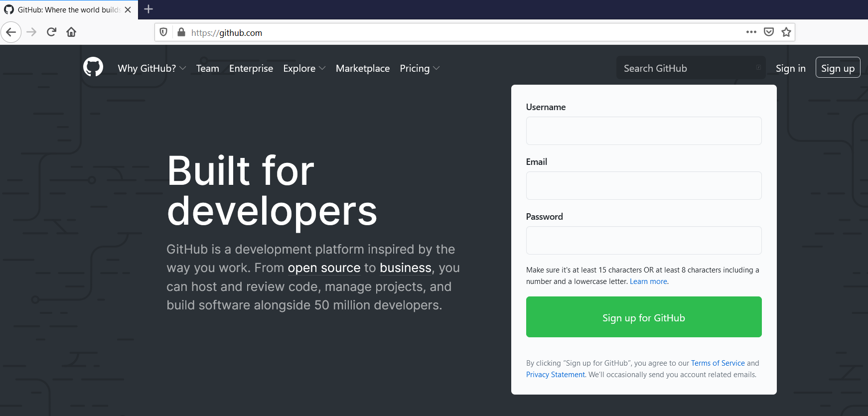Screen dimensions: 868x416
Task: Open the Enterprise page
Action: pyautogui.click(x=251, y=68)
